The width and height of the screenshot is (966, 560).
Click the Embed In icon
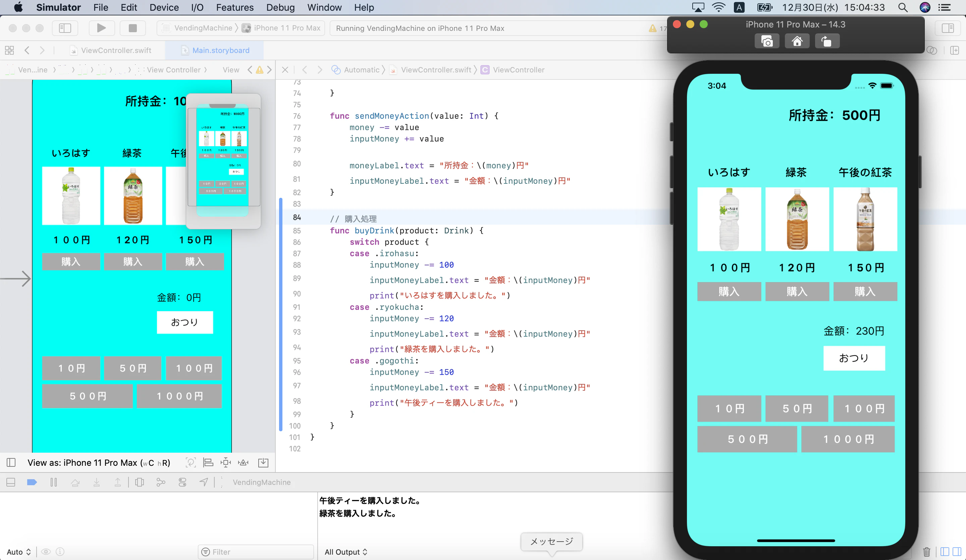[263, 463]
